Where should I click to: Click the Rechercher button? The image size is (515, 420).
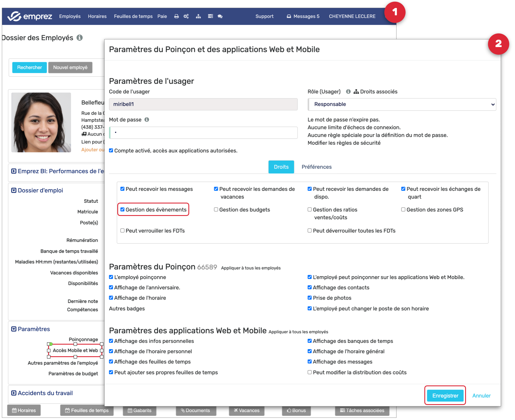(29, 67)
